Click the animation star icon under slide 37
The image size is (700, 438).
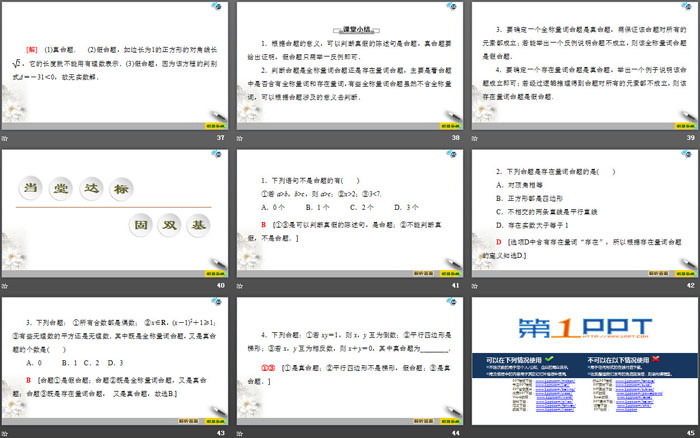(x=5, y=139)
